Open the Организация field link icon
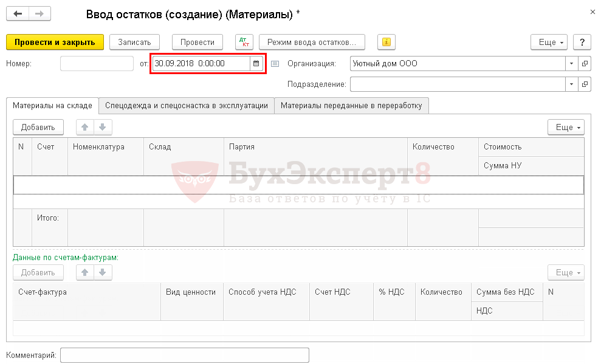Image resolution: width=601 pixels, height=364 pixels. pos(585,63)
